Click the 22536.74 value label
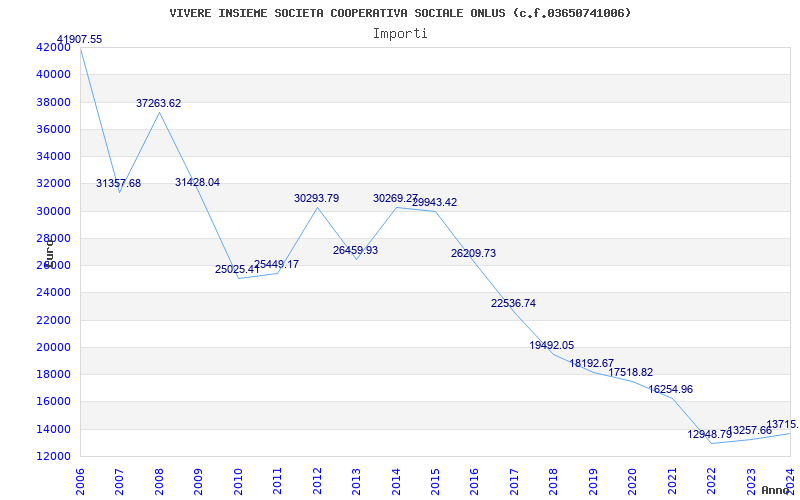The image size is (800, 500). 513,303
